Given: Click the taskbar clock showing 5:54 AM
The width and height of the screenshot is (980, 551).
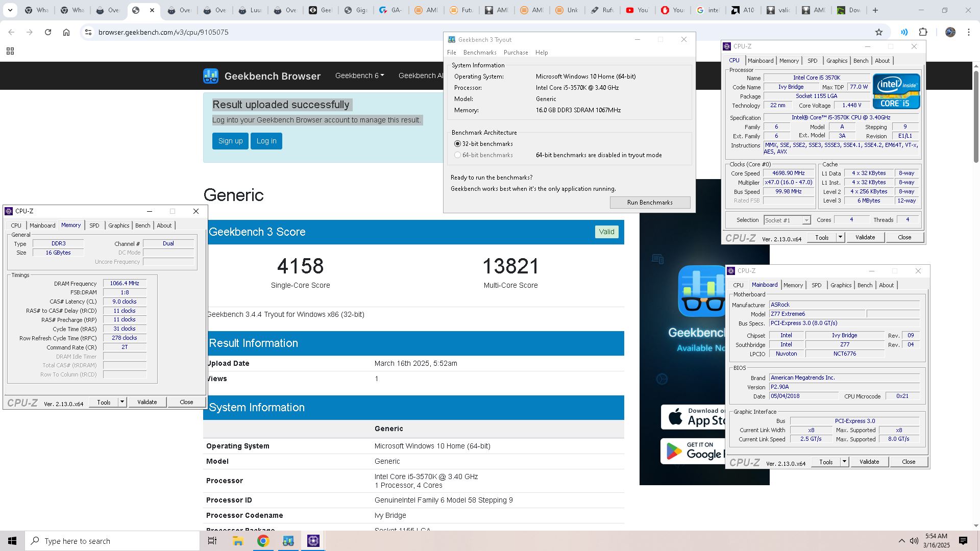Looking at the screenshot, I should (936, 541).
